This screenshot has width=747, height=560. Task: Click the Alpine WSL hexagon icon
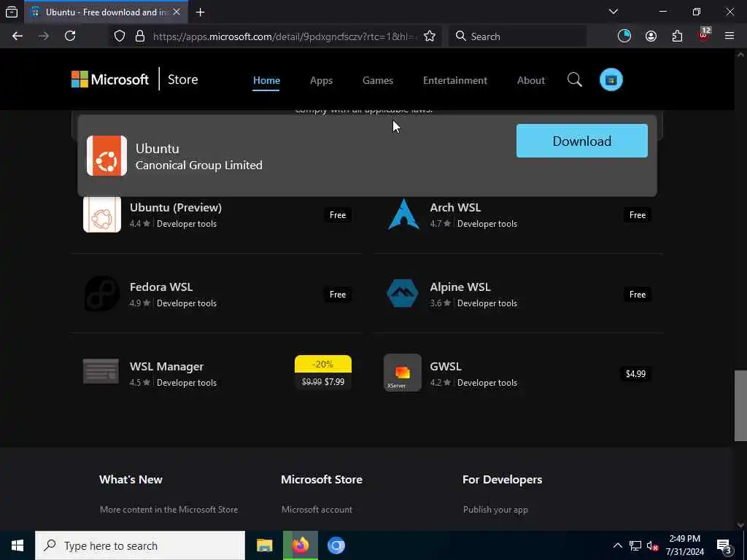pos(403,293)
